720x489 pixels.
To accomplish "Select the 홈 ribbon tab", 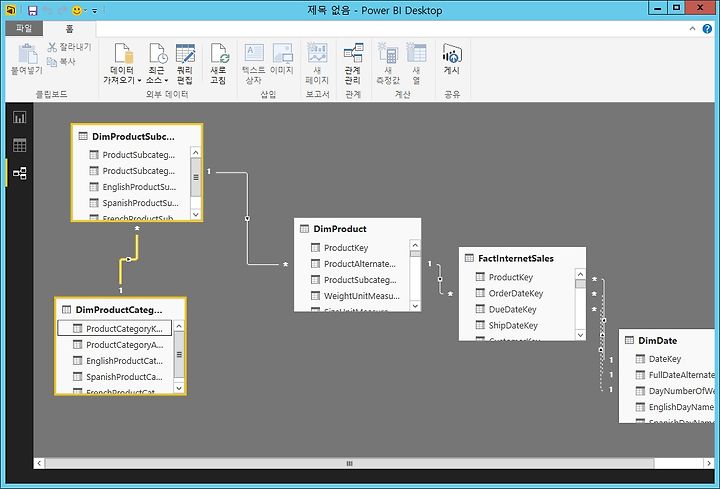I will [69, 29].
